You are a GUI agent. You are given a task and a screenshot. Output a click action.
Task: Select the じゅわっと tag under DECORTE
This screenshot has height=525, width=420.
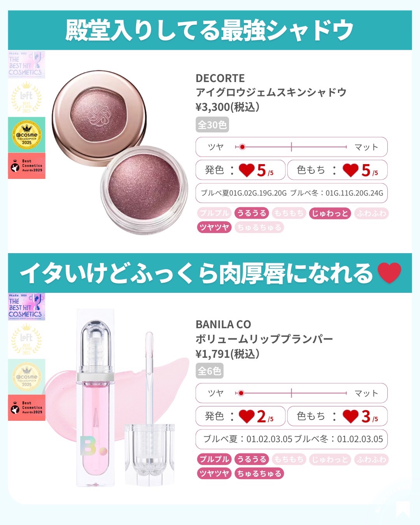click(330, 213)
